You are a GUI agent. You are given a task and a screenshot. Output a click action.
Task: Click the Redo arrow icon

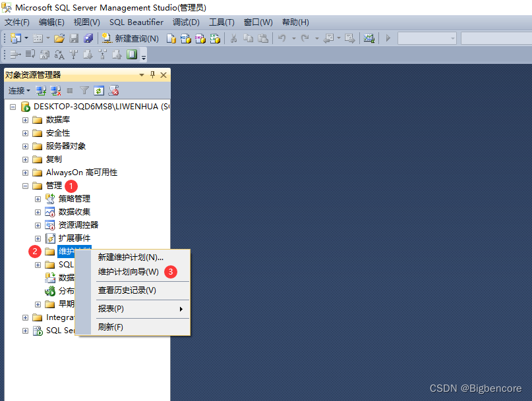(305, 38)
